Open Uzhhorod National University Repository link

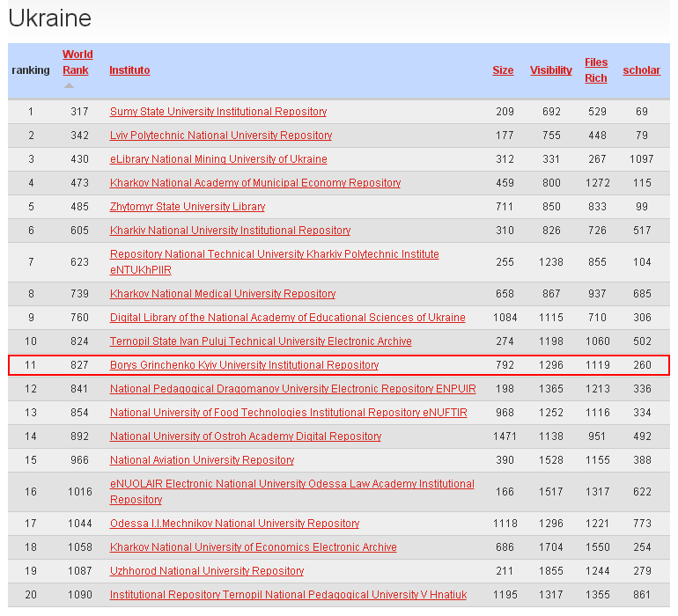pyautogui.click(x=207, y=571)
